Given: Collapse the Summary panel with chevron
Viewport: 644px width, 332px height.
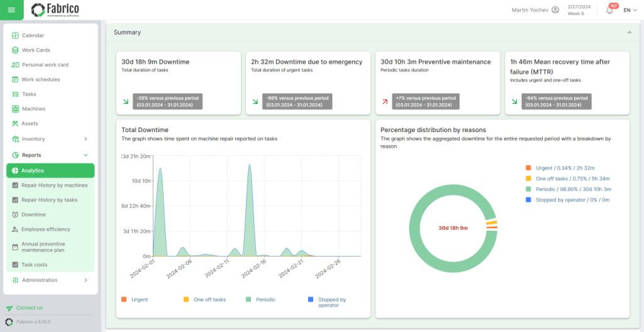Looking at the screenshot, I should (x=629, y=32).
